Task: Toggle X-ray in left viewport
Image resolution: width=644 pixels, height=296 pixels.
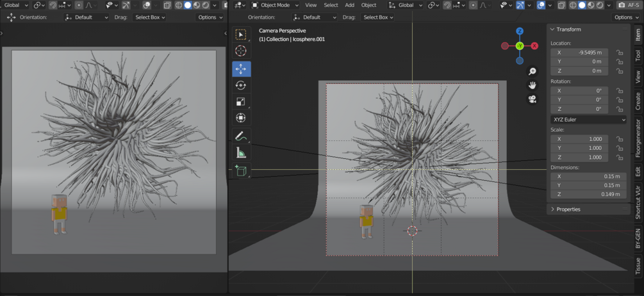Action: pos(167,5)
